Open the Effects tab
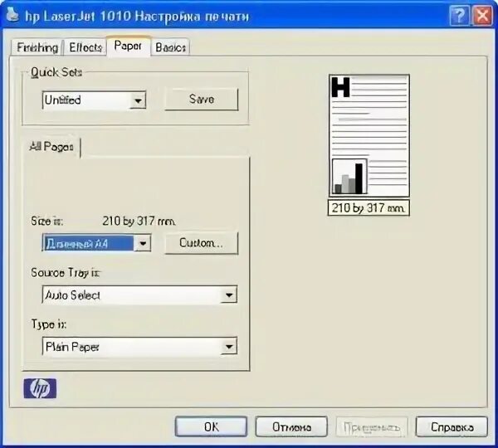This screenshot has height=448, width=498. 85,47
